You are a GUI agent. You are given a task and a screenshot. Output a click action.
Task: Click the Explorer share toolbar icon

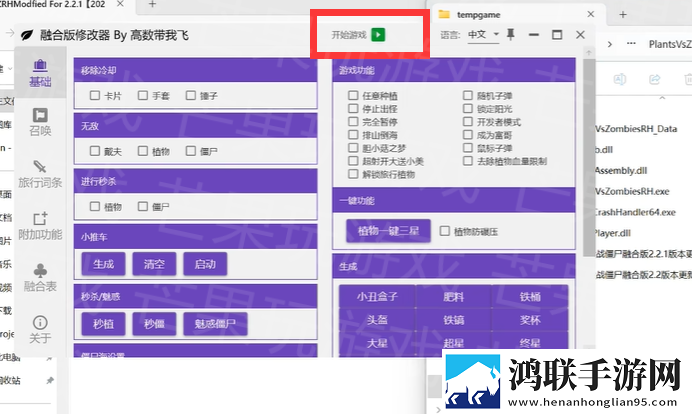(654, 79)
